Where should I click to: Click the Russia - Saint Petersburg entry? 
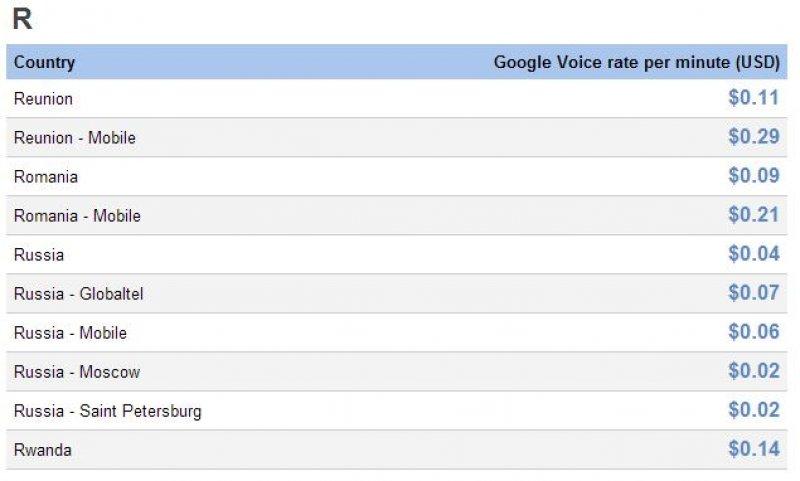(x=107, y=411)
